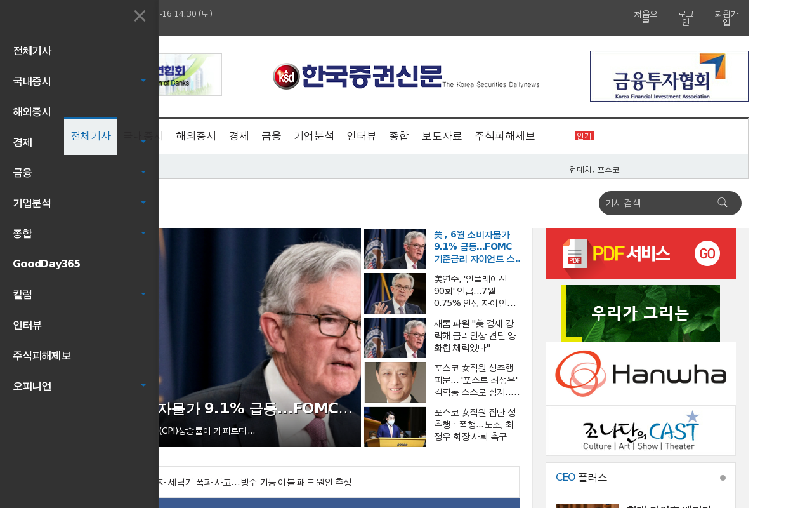
Task: Open the PDF 서비스 GO banner
Action: pyautogui.click(x=641, y=253)
